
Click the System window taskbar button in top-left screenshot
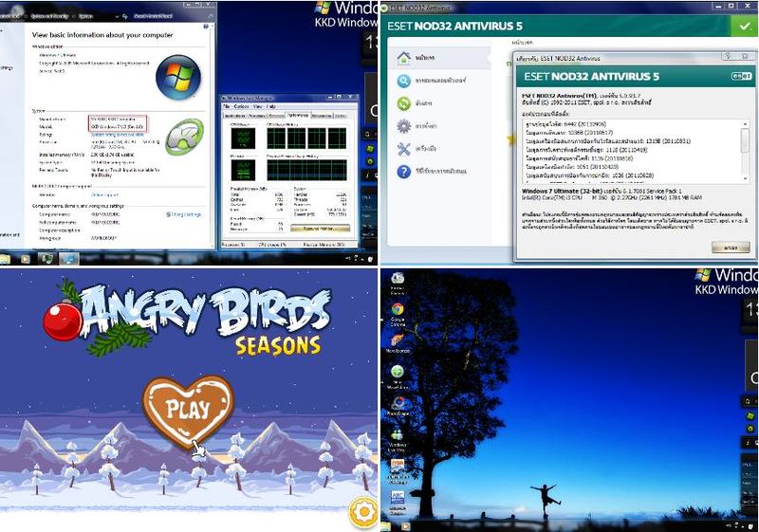coord(68,259)
